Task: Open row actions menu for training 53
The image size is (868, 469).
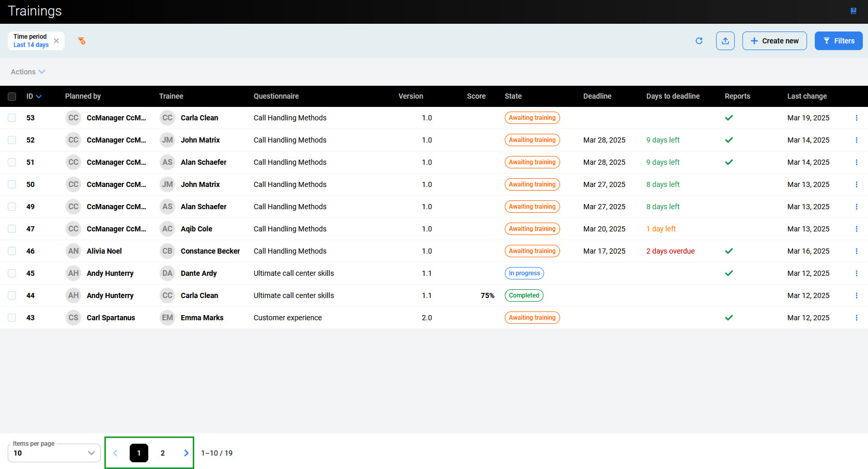Action: (x=856, y=118)
